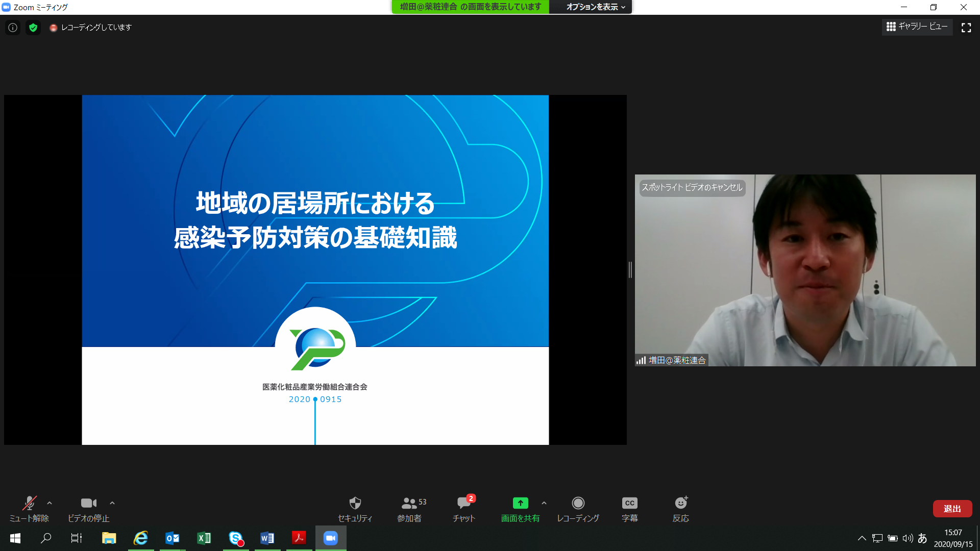Open the チャット chat panel

coord(464,509)
